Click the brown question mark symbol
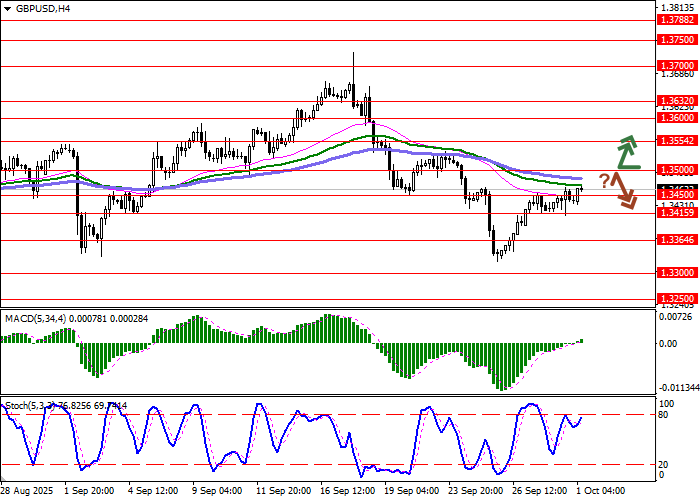Image resolution: width=700 pixels, height=500 pixels. click(604, 180)
